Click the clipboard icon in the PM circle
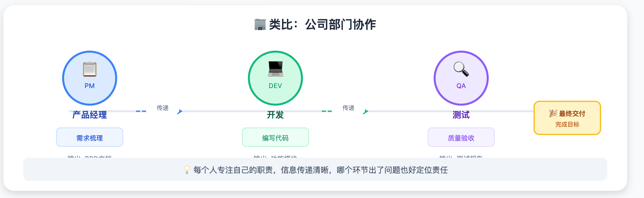 pyautogui.click(x=90, y=69)
